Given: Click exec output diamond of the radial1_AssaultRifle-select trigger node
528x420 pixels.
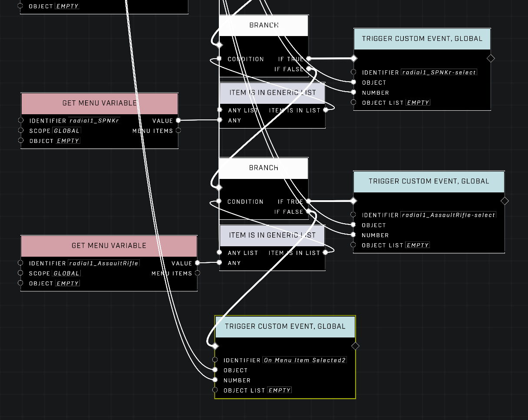Looking at the screenshot, I should [x=505, y=201].
